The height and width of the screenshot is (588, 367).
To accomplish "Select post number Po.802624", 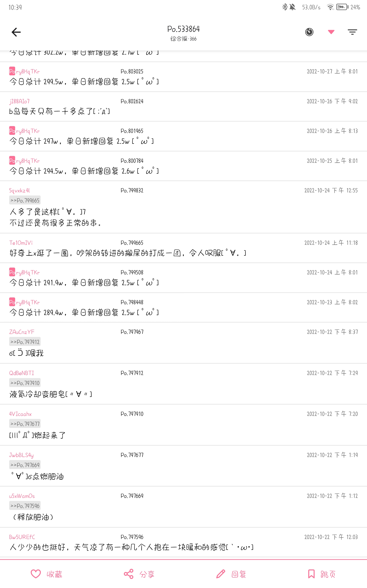I will (132, 101).
